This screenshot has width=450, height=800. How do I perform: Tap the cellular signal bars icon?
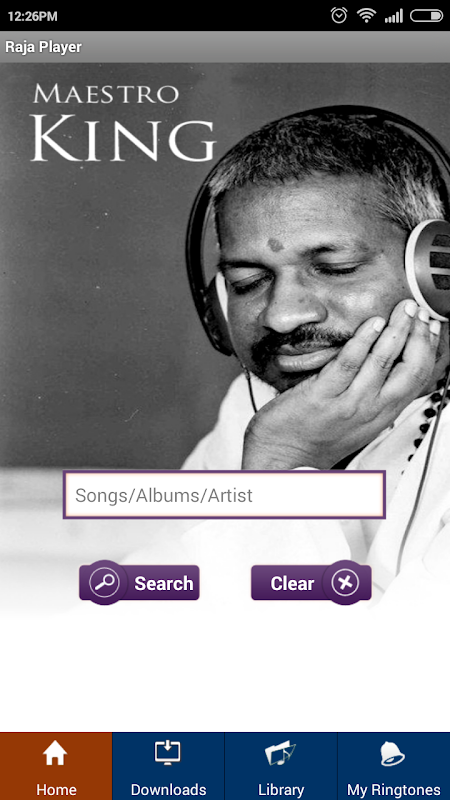tap(393, 16)
